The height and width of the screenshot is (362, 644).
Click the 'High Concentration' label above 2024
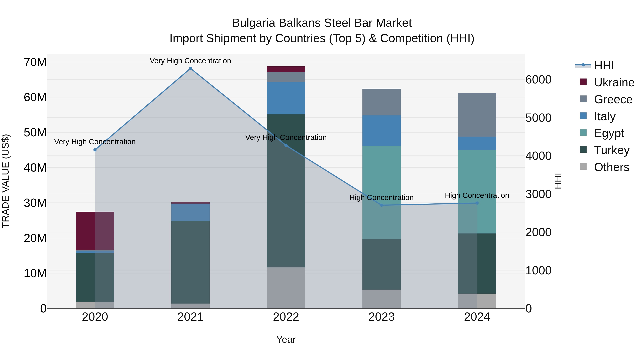[477, 195]
